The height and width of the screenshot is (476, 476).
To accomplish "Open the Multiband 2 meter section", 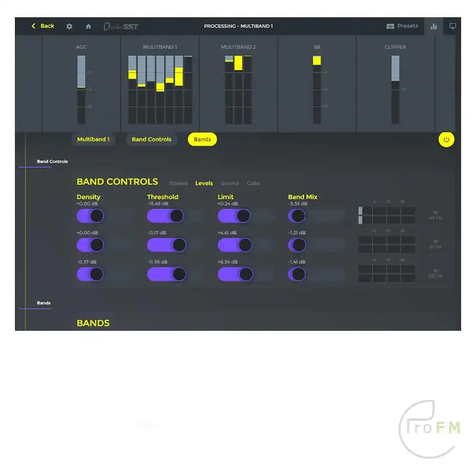I will pos(238,83).
